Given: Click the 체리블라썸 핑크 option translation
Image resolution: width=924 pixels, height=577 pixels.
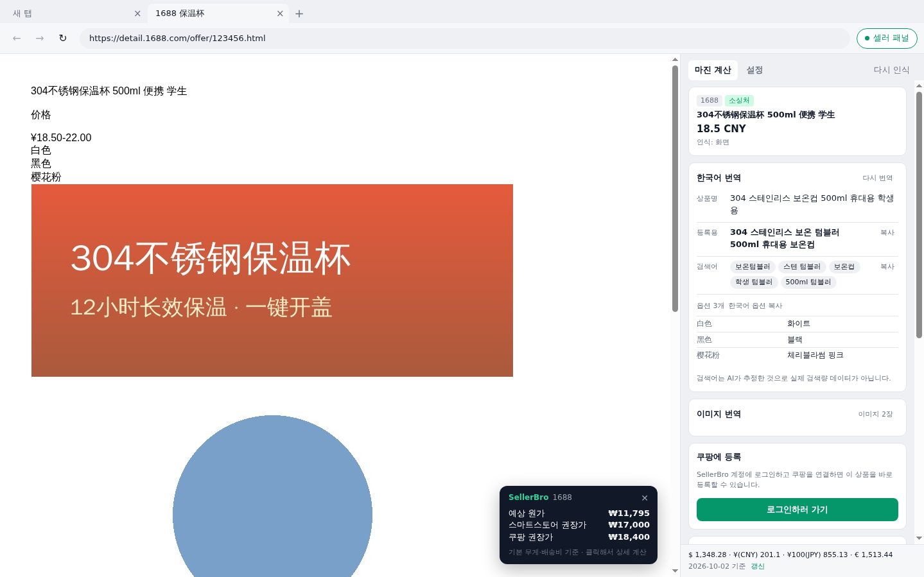Looking at the screenshot, I should click(x=815, y=356).
